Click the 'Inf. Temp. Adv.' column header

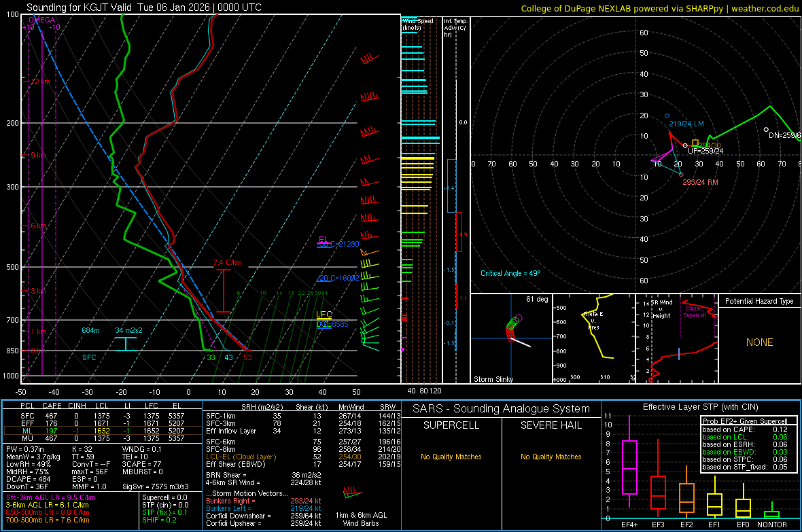click(x=455, y=28)
